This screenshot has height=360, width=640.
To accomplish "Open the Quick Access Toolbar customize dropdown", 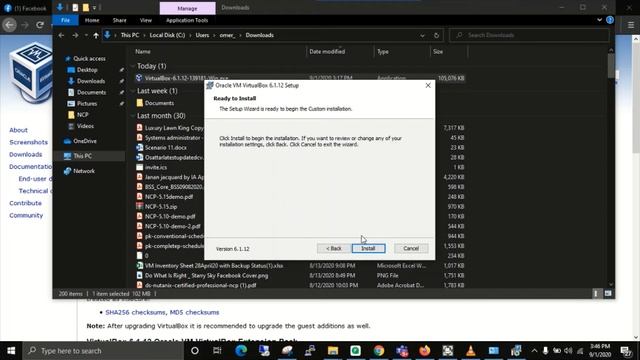I will point(94,7).
